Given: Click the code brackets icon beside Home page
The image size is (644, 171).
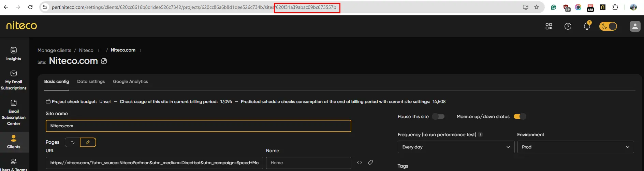Looking at the screenshot, I should pyautogui.click(x=360, y=162).
